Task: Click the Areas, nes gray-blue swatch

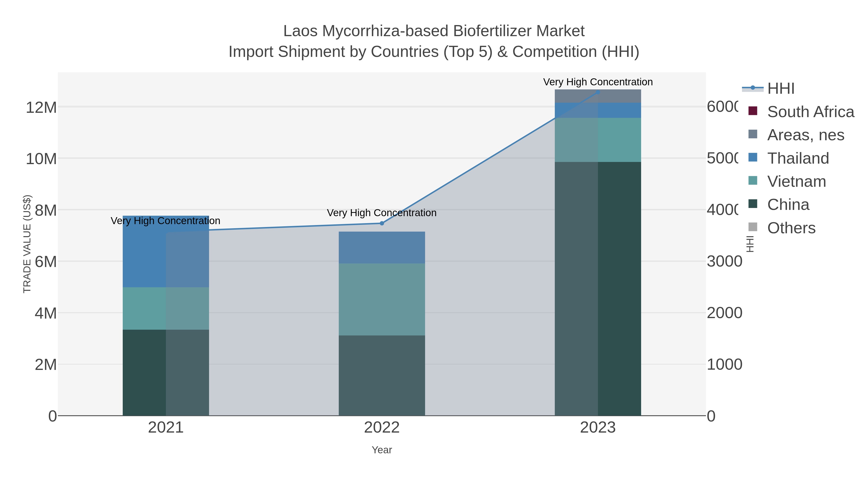Action: 753,134
